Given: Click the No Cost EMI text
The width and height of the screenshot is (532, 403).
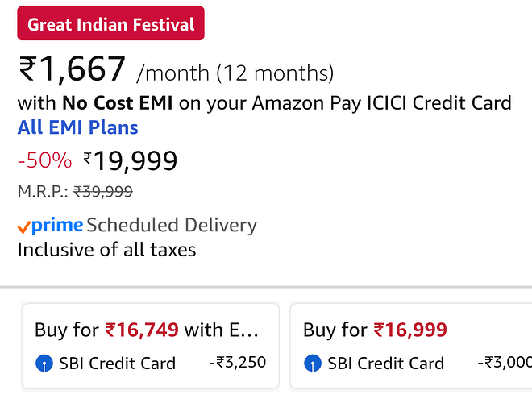Looking at the screenshot, I should pos(111,103).
